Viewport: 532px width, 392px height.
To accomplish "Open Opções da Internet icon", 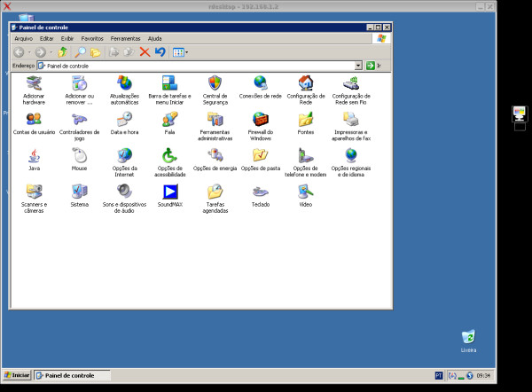I will coord(124,162).
